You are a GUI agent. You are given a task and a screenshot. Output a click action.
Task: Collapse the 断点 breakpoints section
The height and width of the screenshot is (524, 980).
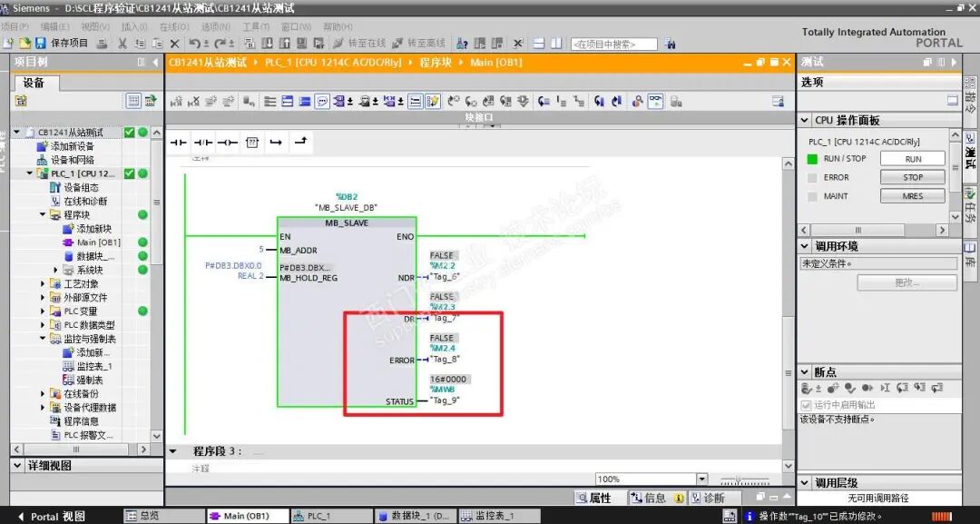click(805, 372)
